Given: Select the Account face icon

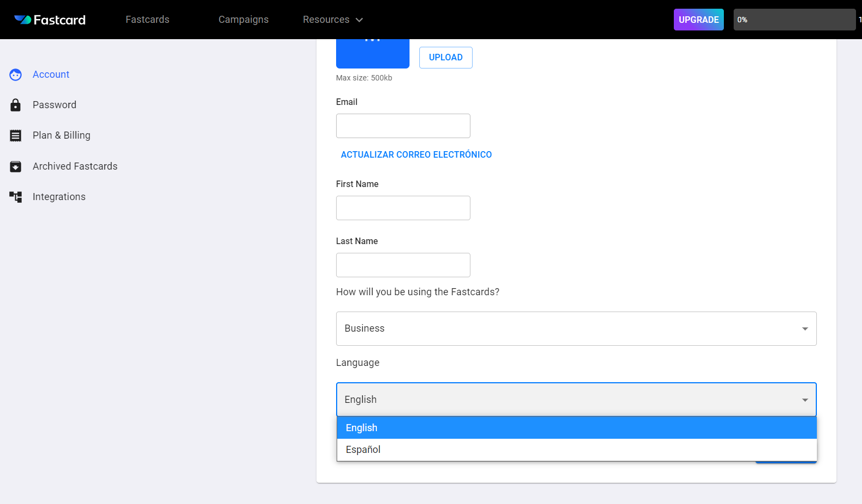Looking at the screenshot, I should 16,74.
